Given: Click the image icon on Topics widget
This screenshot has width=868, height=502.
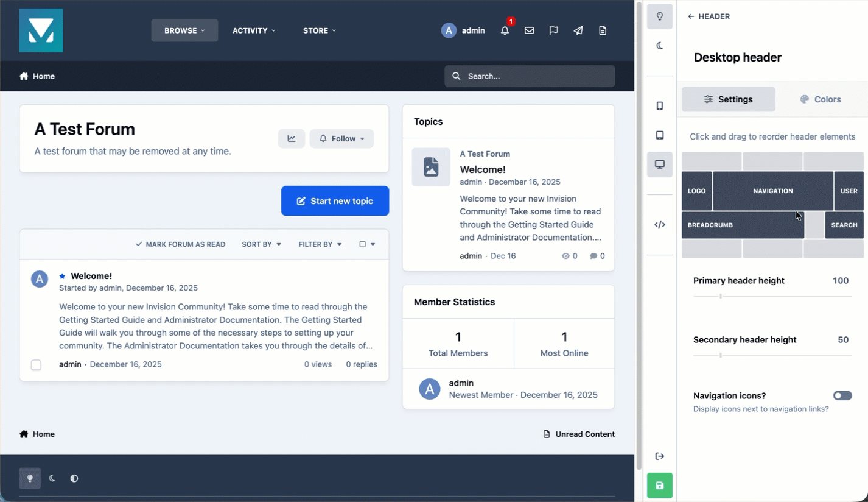Looking at the screenshot, I should [431, 167].
